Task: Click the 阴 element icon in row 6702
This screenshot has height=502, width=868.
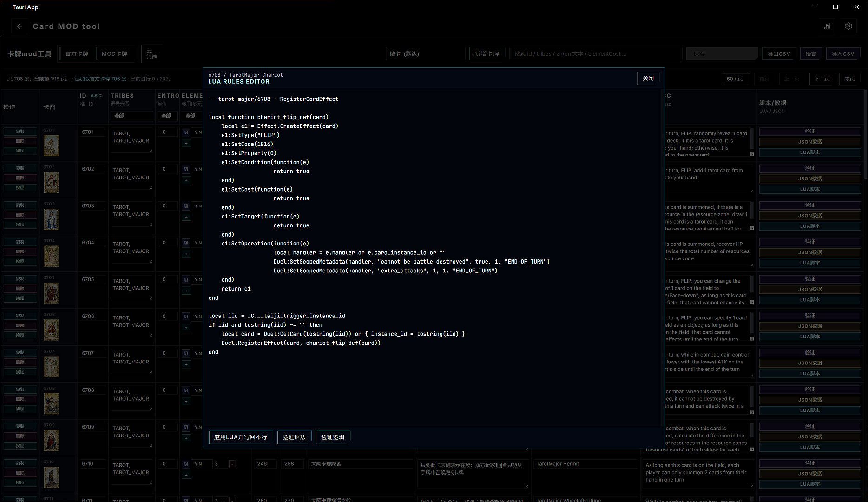Action: click(186, 169)
